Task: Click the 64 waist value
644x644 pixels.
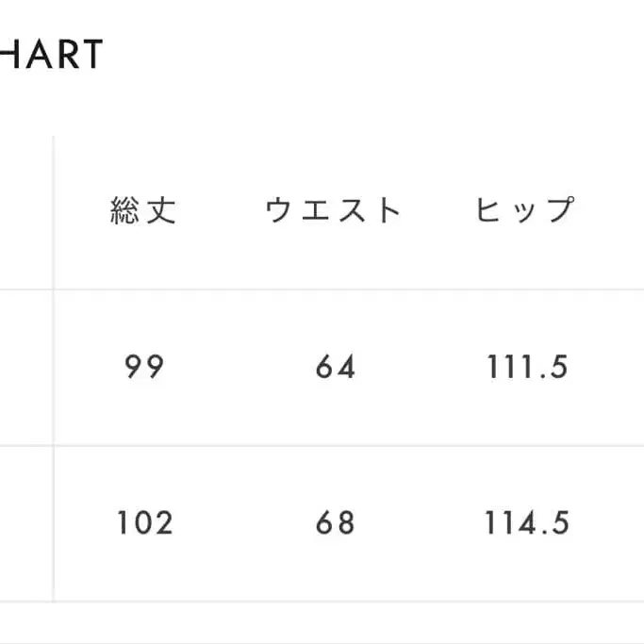Action: pyautogui.click(x=336, y=367)
